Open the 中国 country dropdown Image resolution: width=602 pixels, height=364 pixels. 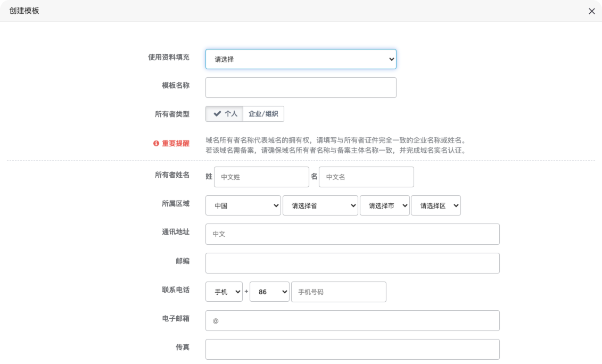(x=243, y=205)
